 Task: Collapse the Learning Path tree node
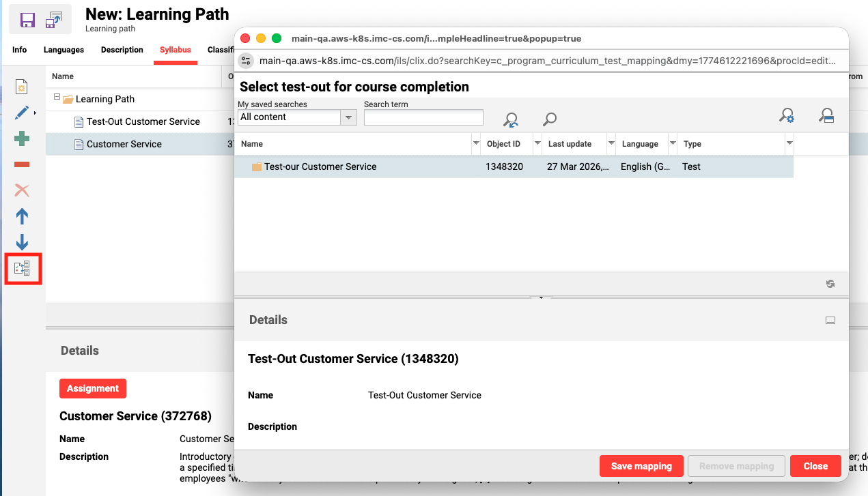pos(57,98)
